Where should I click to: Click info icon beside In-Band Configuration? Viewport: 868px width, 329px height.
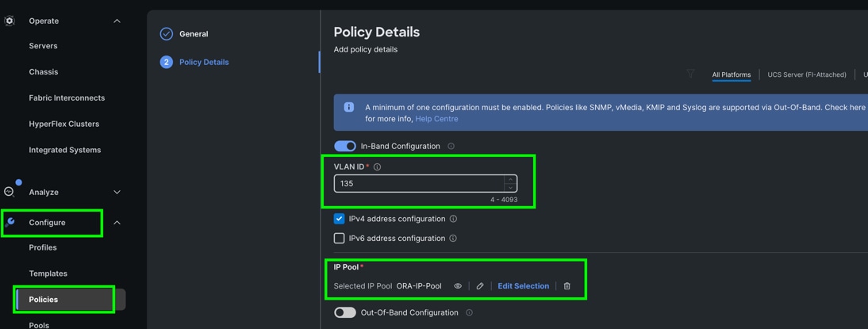451,147
